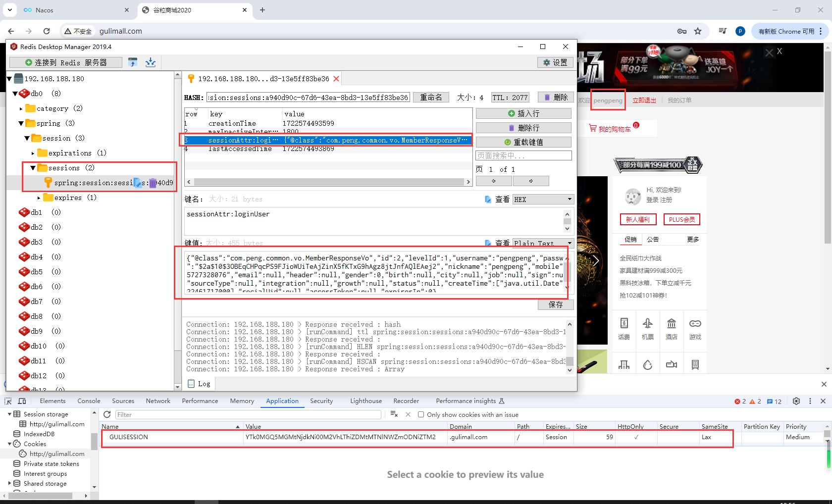
Task: Click 重命名 rename key button
Action: pos(431,98)
